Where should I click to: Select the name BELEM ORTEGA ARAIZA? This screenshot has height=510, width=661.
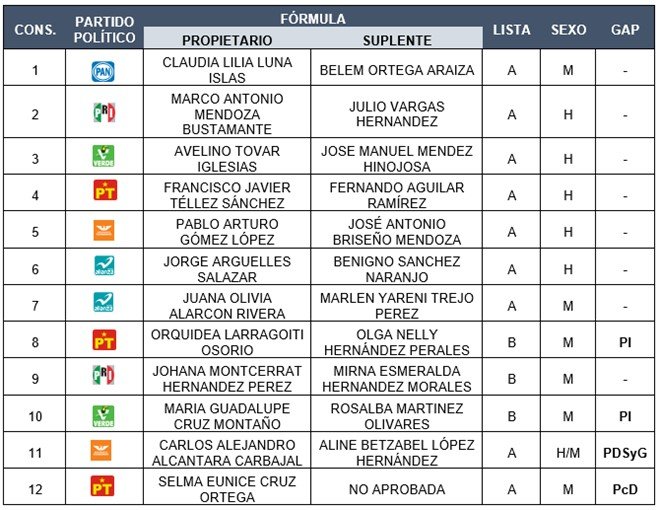397,70
